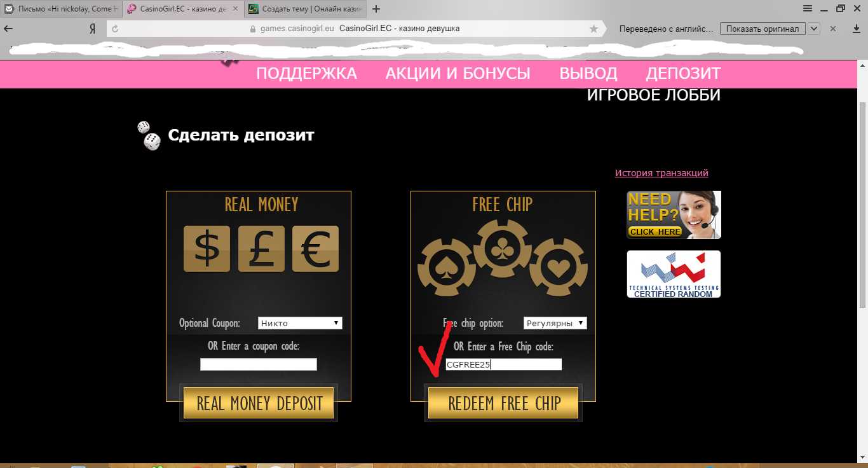
Task: Bookmark the page with the star icon
Action: pyautogui.click(x=594, y=29)
